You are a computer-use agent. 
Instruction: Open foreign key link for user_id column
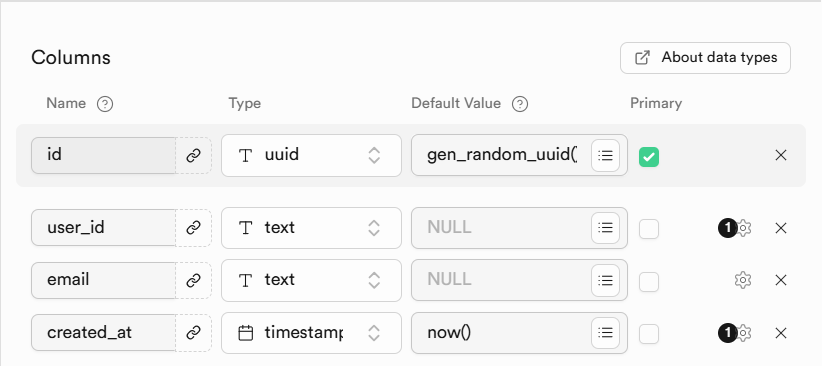click(193, 228)
